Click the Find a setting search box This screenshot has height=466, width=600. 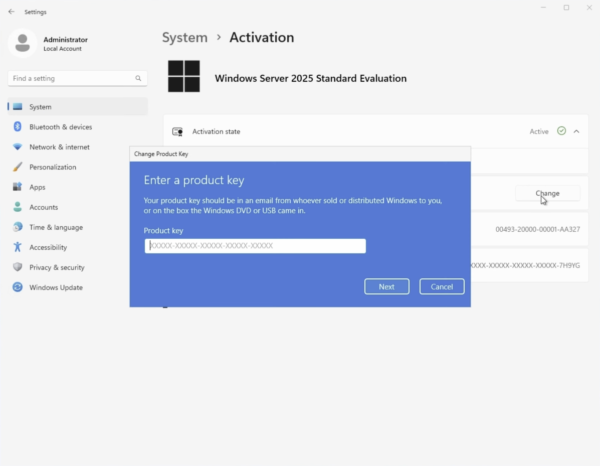[77, 78]
